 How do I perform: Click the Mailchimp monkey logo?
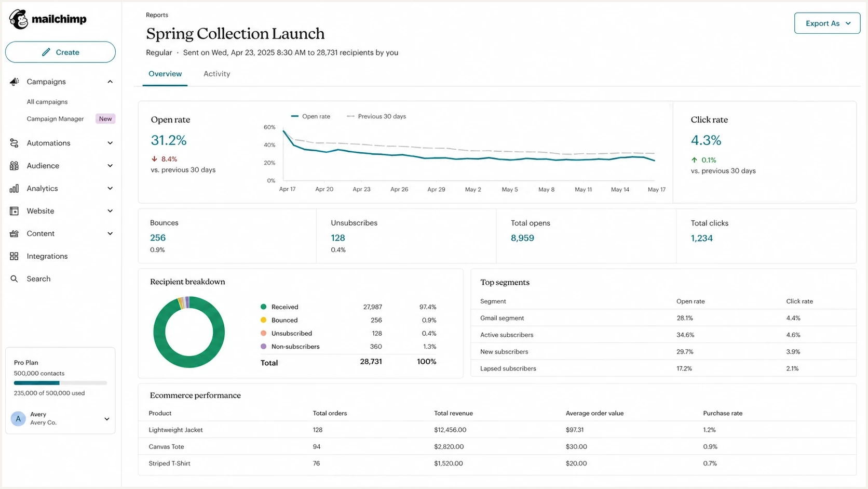point(19,19)
